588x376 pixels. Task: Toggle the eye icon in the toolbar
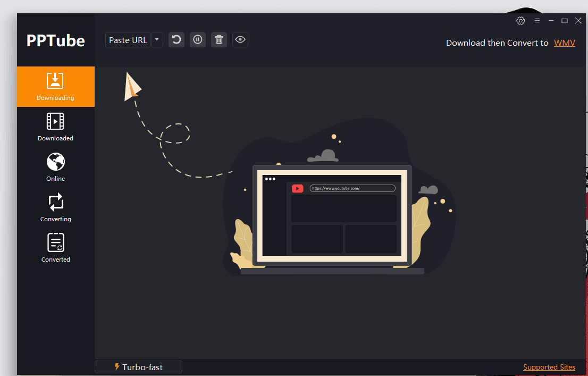click(240, 40)
